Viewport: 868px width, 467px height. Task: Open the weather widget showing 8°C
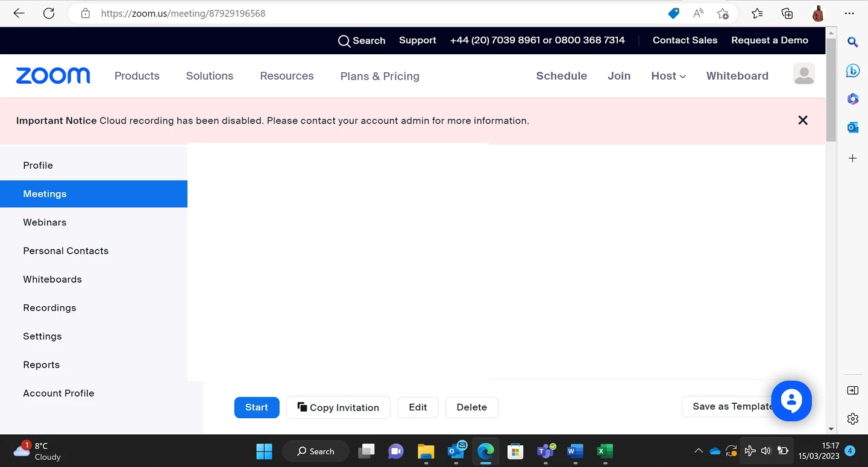(37, 451)
